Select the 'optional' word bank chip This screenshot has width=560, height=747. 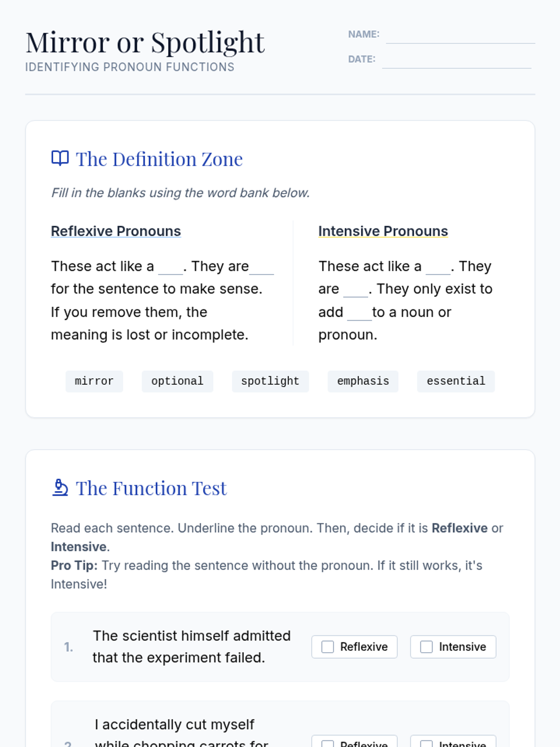pyautogui.click(x=177, y=381)
